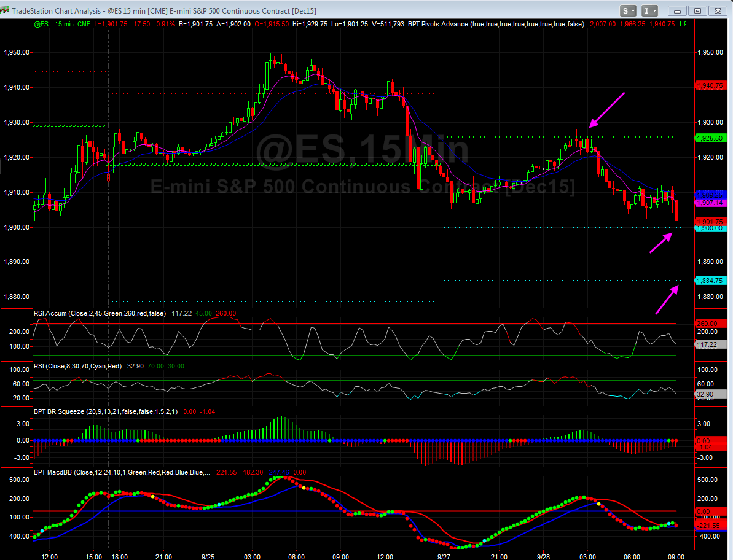Select the 'BPT BR Squeeze' indicator label
This screenshot has width=733, height=560.
[x=106, y=411]
